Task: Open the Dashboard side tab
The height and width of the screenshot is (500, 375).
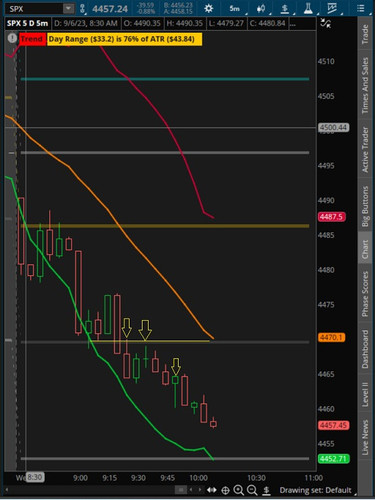Action: [365, 349]
